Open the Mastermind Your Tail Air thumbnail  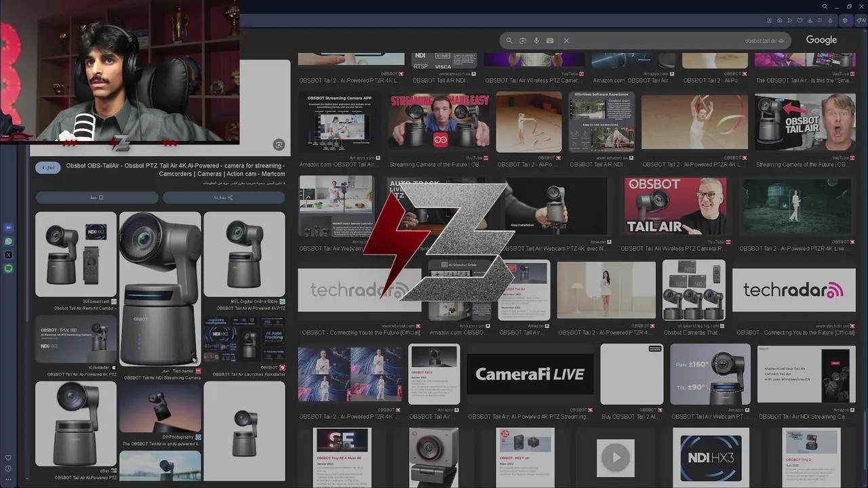click(x=806, y=374)
